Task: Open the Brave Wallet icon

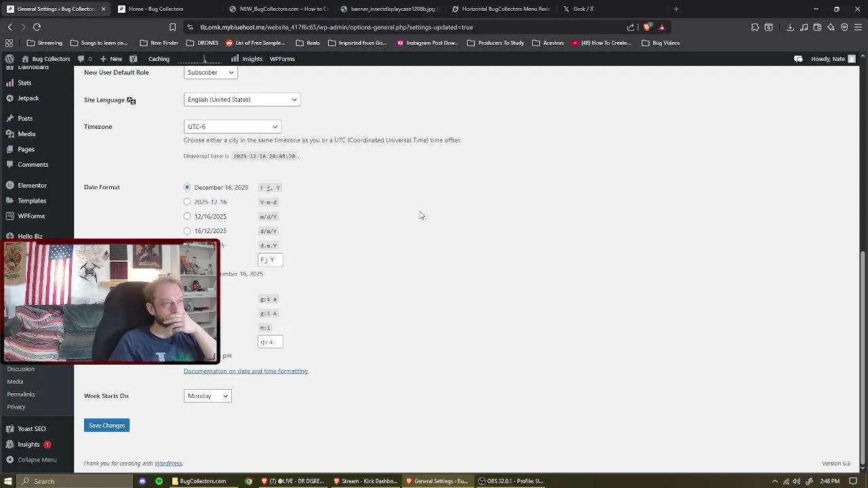Action: click(817, 27)
